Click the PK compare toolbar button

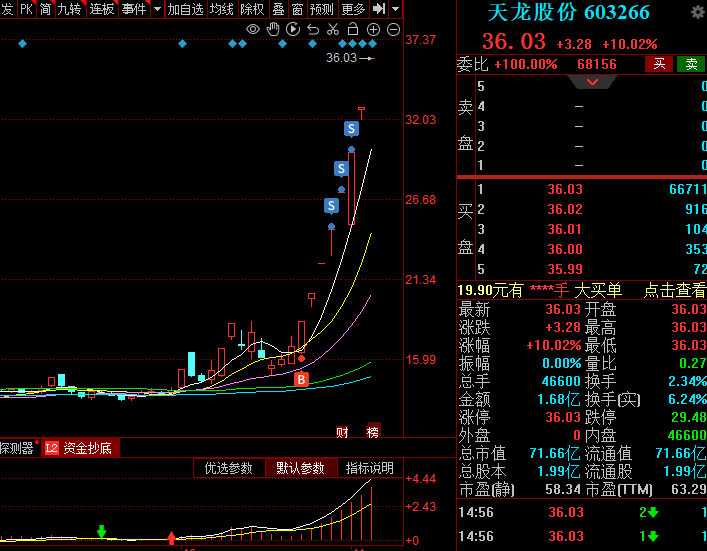click(26, 9)
